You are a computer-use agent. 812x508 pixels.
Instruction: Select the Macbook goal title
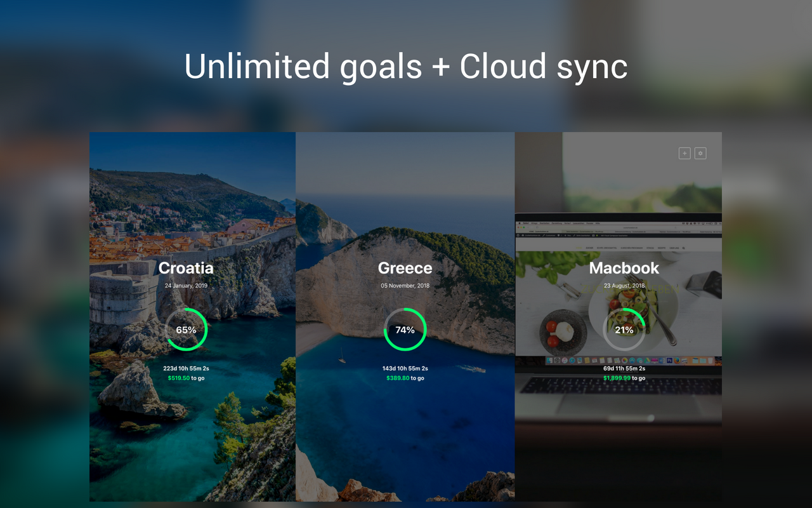point(624,268)
